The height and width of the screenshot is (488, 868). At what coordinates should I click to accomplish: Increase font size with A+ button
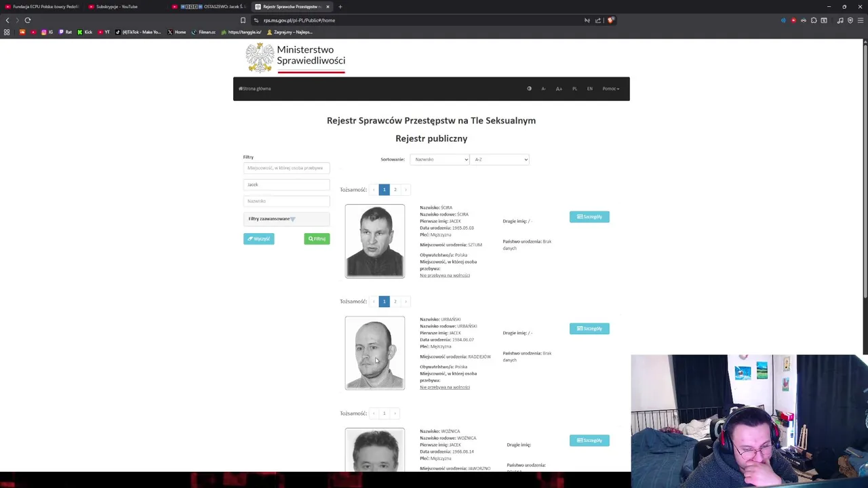pyautogui.click(x=559, y=89)
